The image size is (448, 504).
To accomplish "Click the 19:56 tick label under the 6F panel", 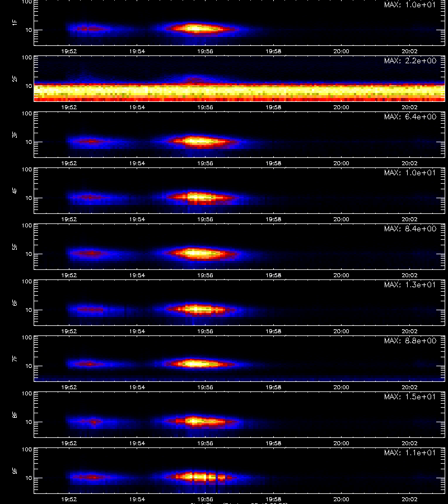I will click(x=206, y=332).
